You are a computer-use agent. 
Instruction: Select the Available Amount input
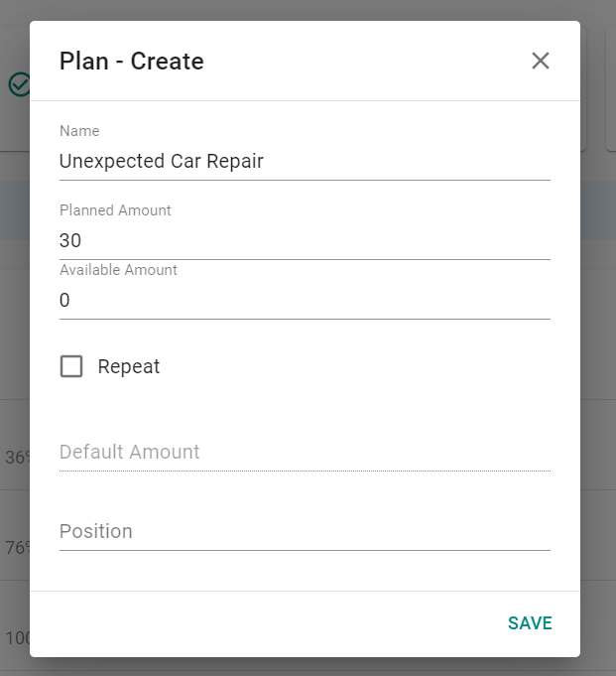305,300
